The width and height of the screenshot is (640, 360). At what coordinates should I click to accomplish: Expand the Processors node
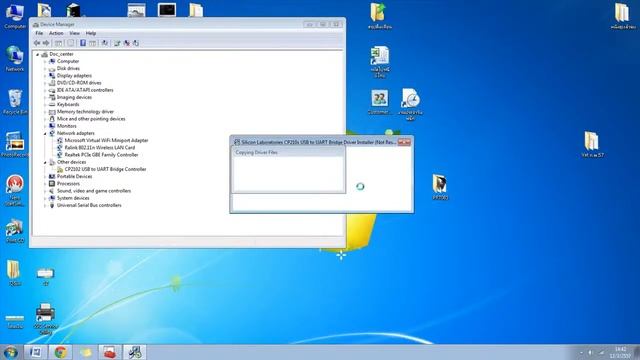pyautogui.click(x=45, y=184)
